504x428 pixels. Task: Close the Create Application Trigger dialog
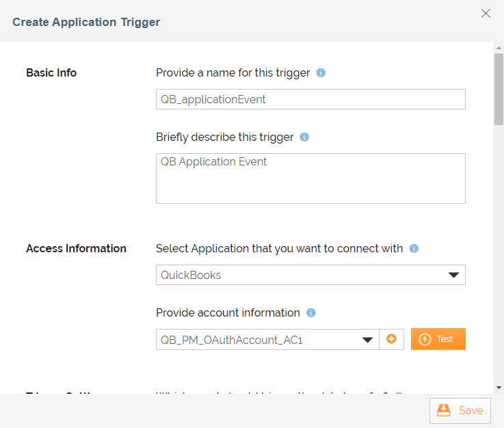coord(486,13)
